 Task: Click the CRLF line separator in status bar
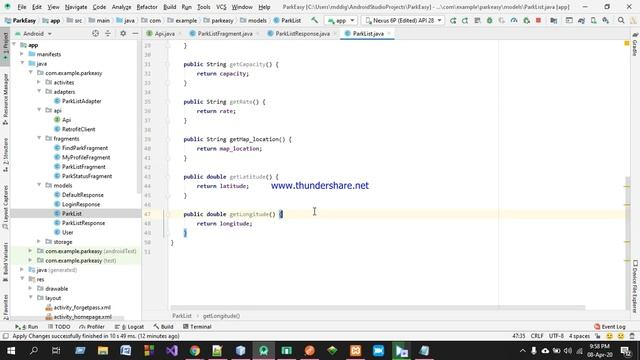click(x=537, y=336)
